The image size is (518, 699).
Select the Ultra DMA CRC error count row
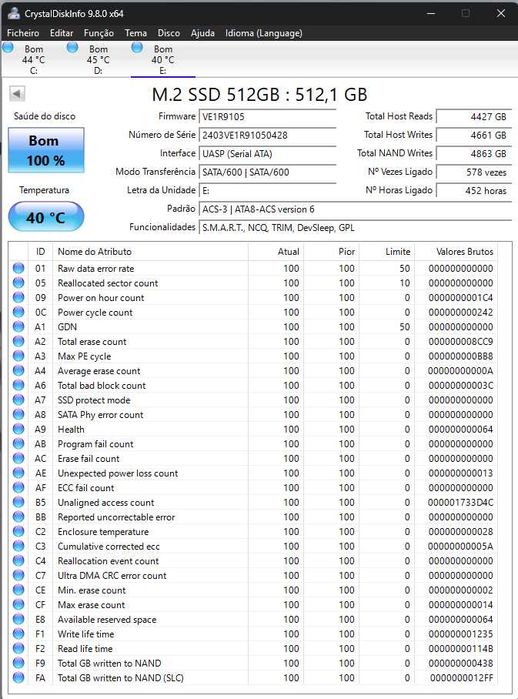253,575
